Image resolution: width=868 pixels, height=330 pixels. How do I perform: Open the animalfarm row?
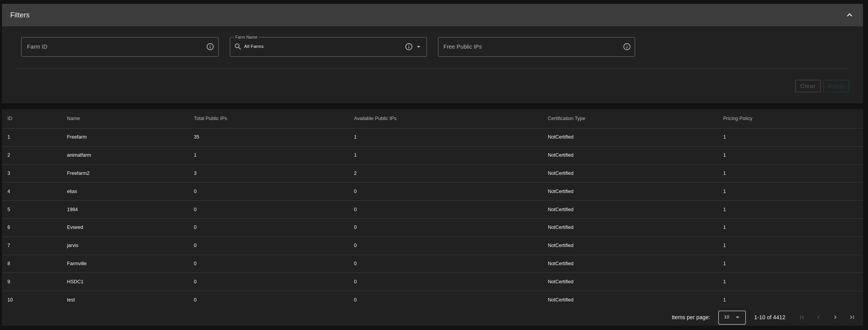(79, 155)
